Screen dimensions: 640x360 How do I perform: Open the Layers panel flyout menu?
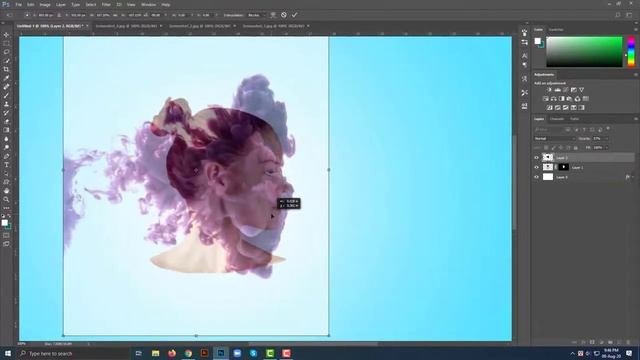coord(636,119)
